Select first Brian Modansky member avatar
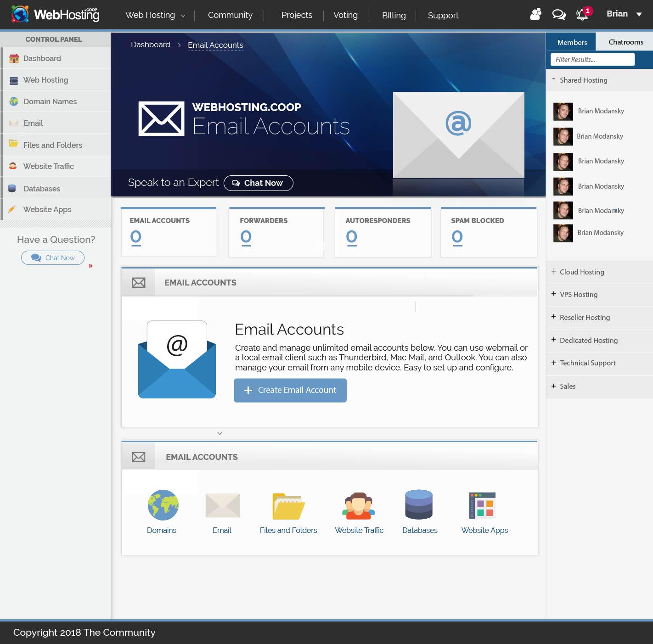653x644 pixels. pos(563,112)
